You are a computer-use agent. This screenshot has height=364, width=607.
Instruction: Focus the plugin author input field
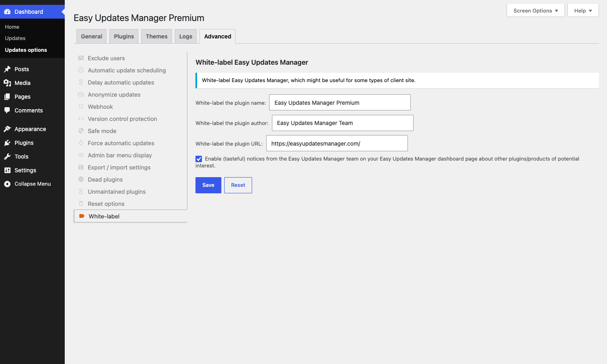(x=343, y=123)
